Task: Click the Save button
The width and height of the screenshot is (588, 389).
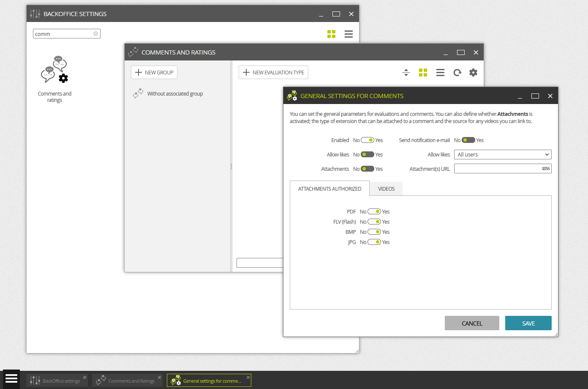Action: (528, 323)
